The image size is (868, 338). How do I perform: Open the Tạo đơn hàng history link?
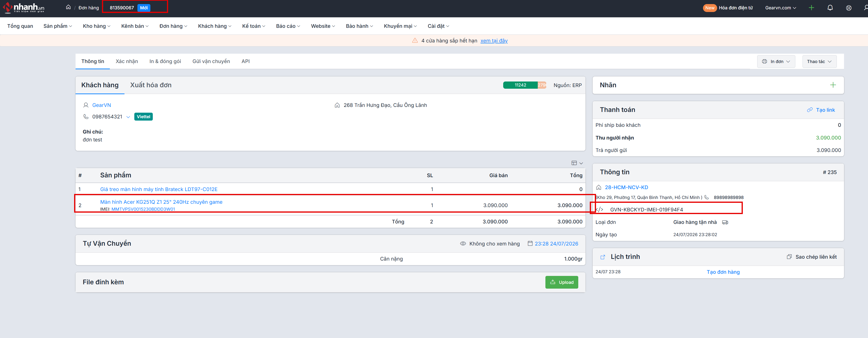coord(723,272)
